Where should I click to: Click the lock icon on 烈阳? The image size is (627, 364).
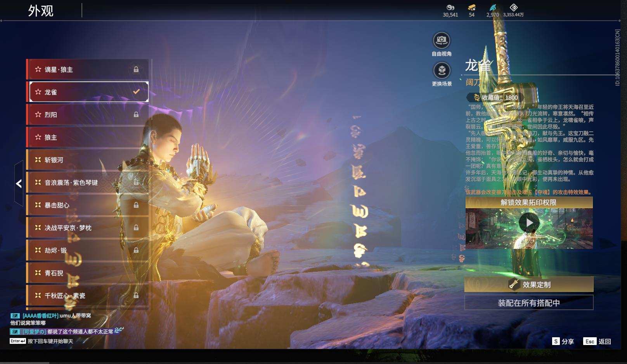[136, 114]
